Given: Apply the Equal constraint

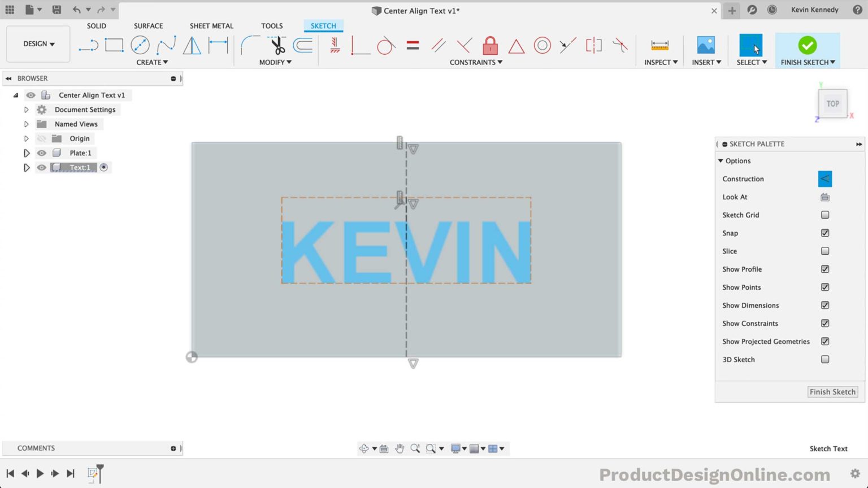Looking at the screenshot, I should (413, 45).
